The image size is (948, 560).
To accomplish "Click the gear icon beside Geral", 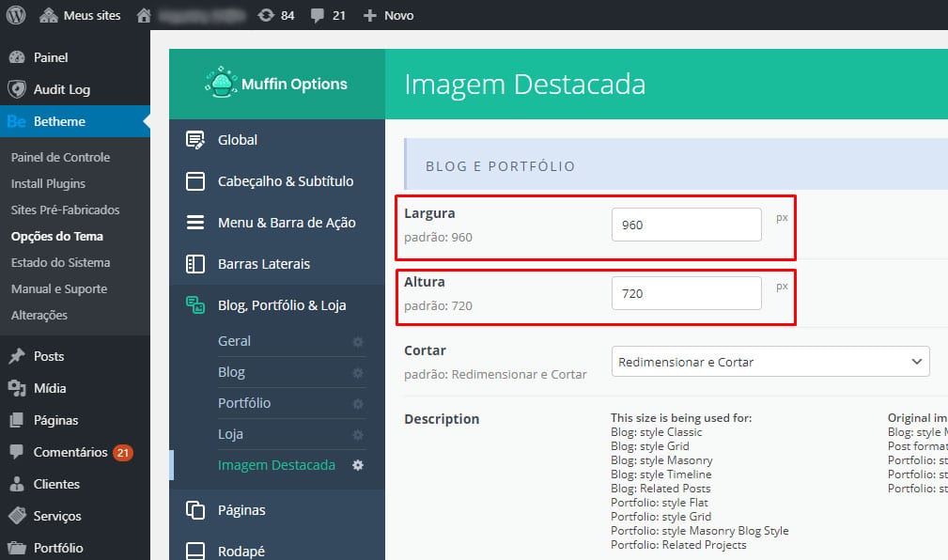I will [358, 342].
